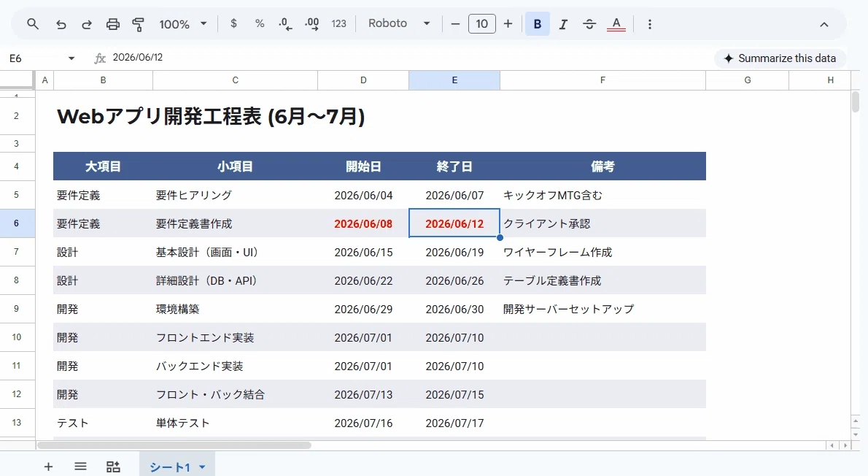Image resolution: width=868 pixels, height=476 pixels.
Task: Decrease font size with minus button
Action: pos(455,24)
